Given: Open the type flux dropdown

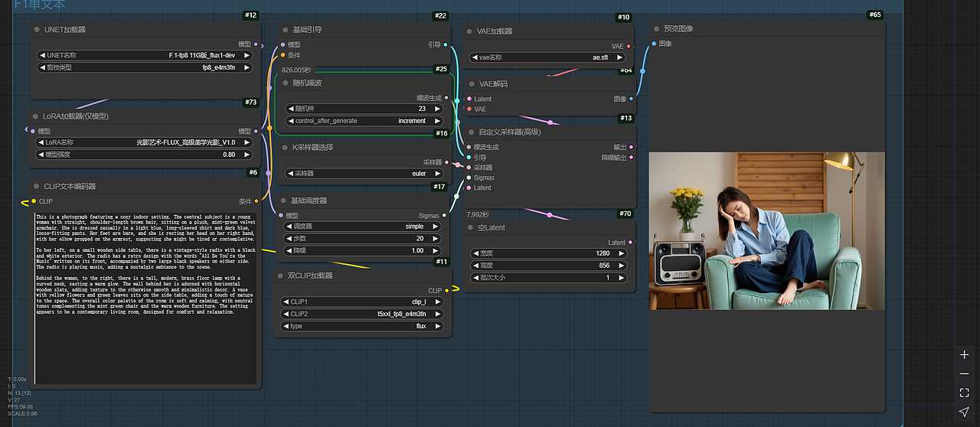Looking at the screenshot, I should (362, 326).
